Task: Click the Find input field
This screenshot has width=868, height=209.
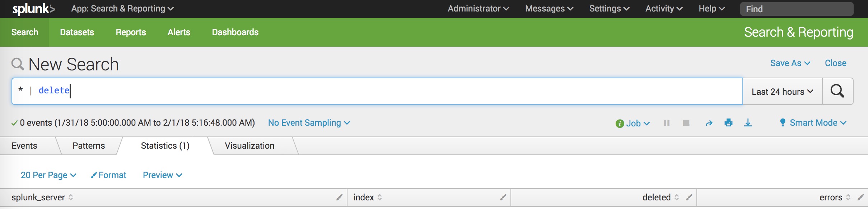Action: tap(797, 9)
